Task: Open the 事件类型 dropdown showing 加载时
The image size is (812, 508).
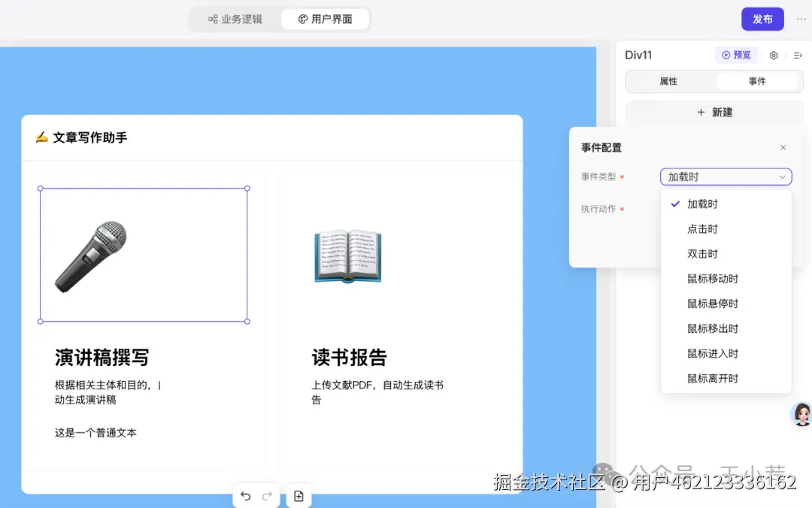Action: tap(725, 176)
